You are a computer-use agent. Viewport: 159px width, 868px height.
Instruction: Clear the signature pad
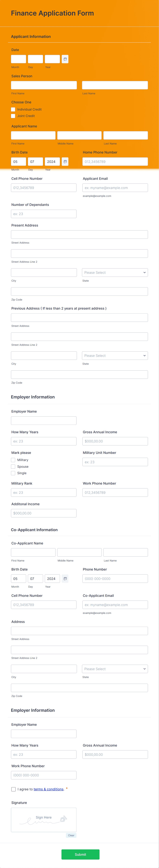(71, 835)
